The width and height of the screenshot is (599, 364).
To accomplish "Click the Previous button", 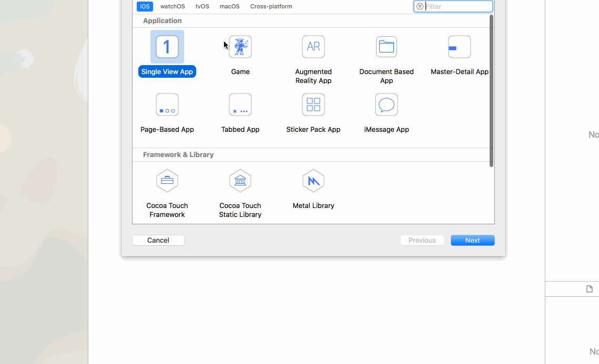I will (422, 240).
